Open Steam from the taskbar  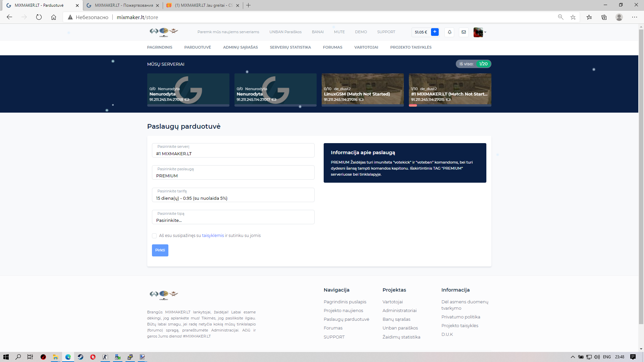point(80,357)
